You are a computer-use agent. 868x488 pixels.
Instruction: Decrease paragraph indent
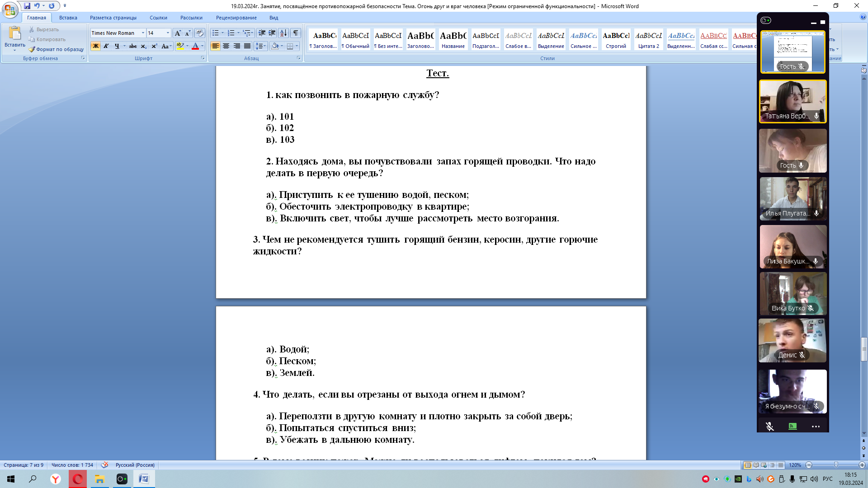pyautogui.click(x=261, y=33)
